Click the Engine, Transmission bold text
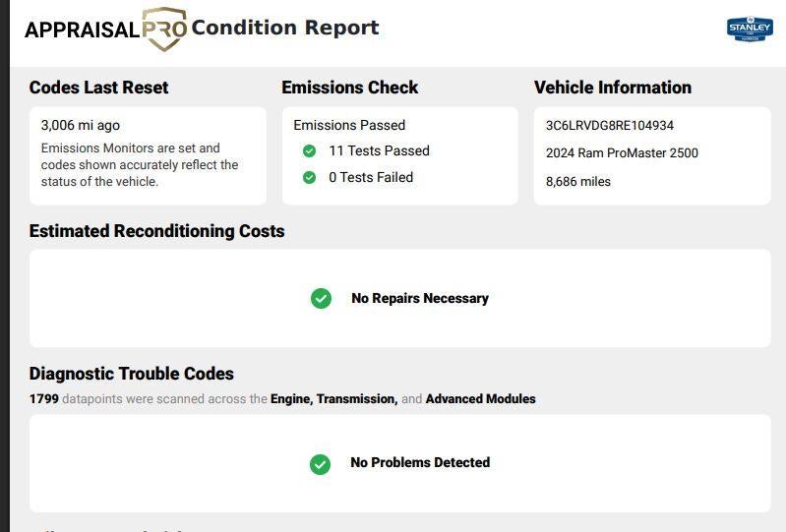786x532 pixels. pos(333,398)
